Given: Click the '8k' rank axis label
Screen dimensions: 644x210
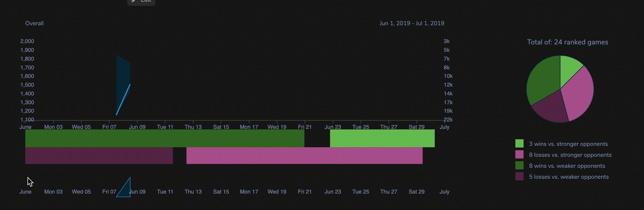Looking at the screenshot, I should pyautogui.click(x=446, y=67).
